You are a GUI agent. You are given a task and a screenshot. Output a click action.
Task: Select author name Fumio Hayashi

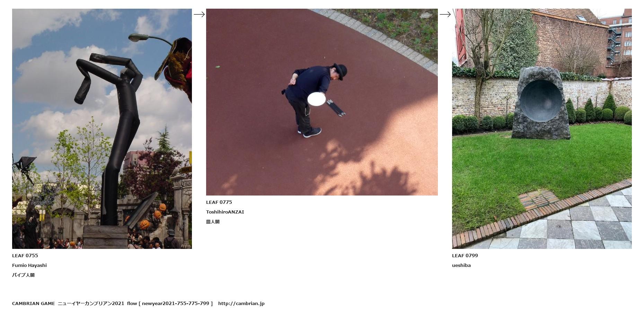(29, 265)
